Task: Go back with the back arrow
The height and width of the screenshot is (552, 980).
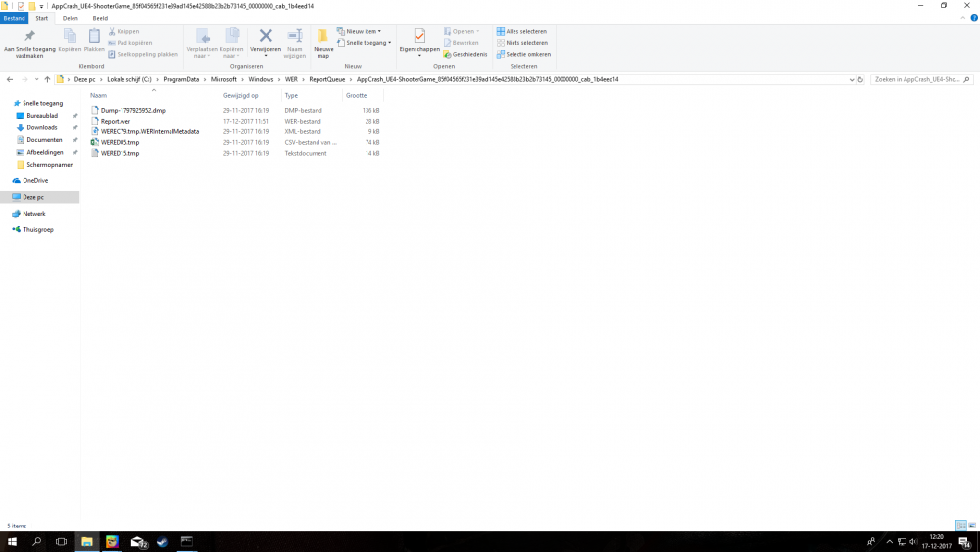Action: tap(10, 80)
